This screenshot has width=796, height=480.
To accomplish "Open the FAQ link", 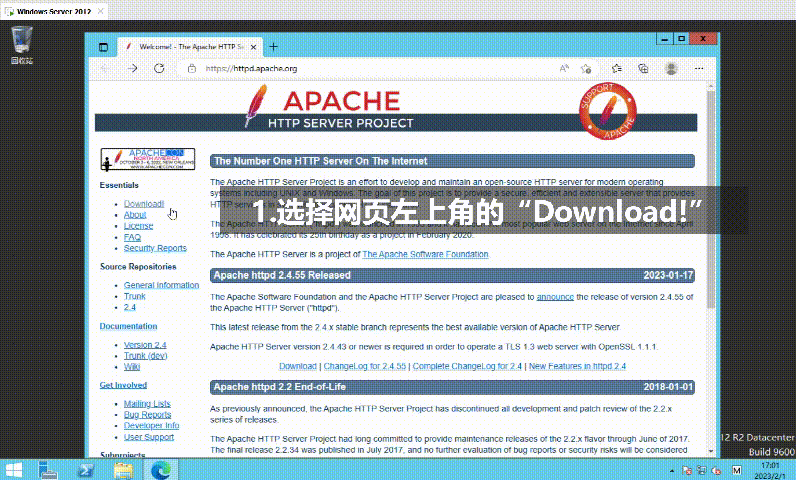I will (x=132, y=237).
